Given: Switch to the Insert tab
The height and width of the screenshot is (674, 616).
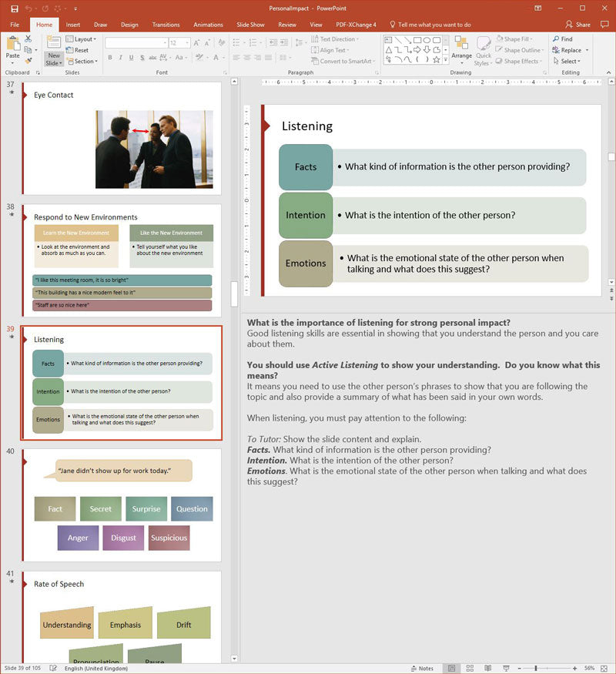Looking at the screenshot, I should 73,25.
